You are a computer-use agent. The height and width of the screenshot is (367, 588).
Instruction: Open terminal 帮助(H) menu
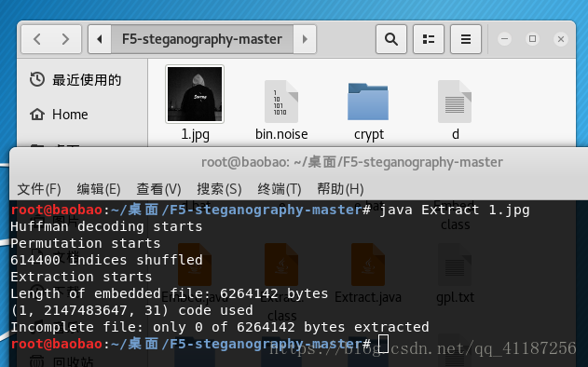point(340,189)
